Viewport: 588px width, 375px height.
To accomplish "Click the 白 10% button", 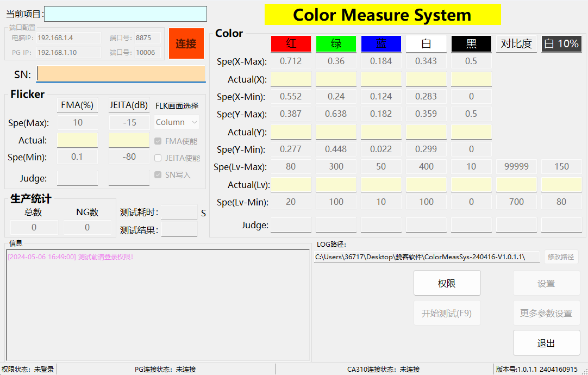I will pyautogui.click(x=561, y=43).
